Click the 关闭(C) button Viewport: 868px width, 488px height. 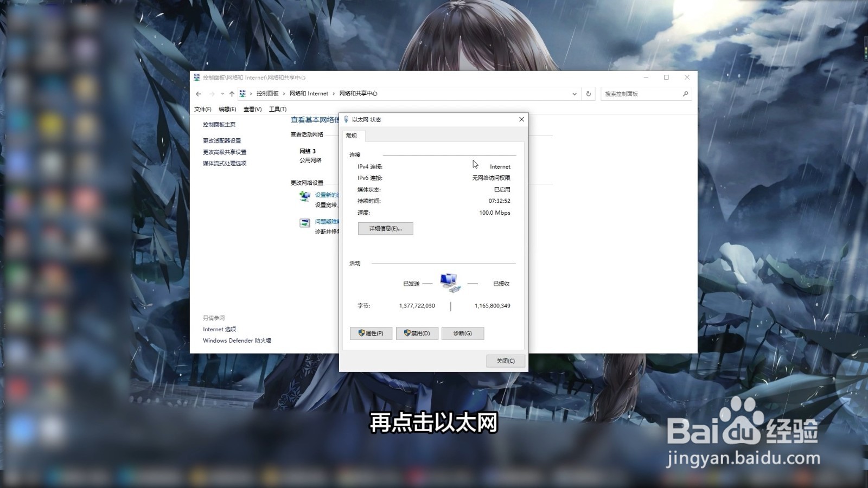pos(506,361)
